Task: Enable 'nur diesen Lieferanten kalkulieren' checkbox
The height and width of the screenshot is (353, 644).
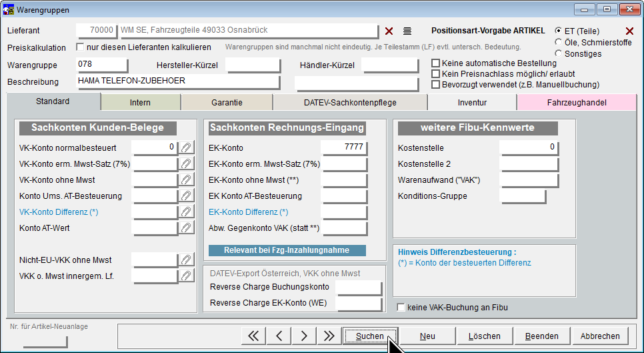Action: pos(81,47)
